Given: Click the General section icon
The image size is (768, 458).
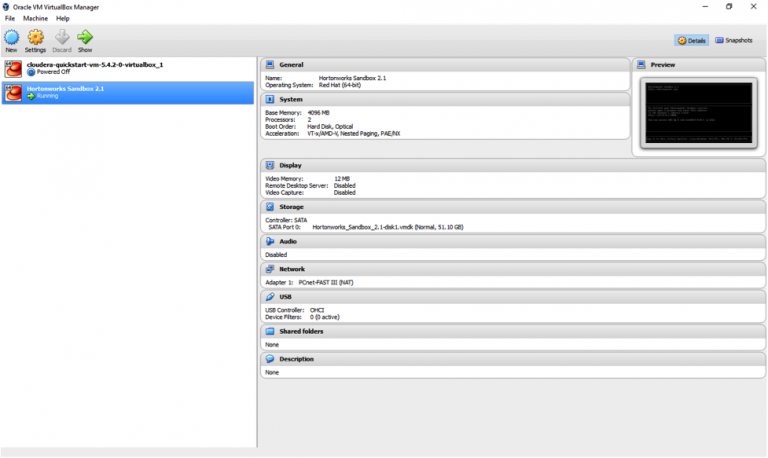Looking at the screenshot, I should tap(270, 65).
